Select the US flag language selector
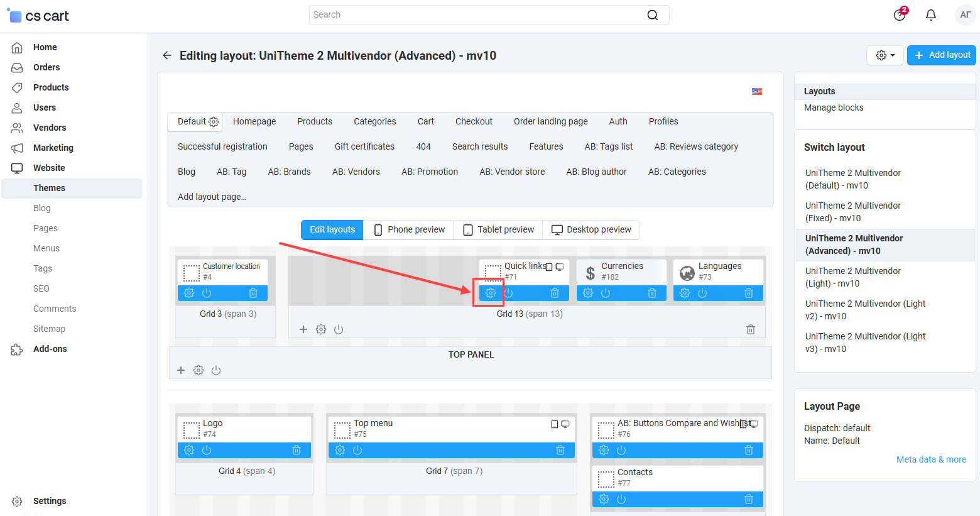980x516 pixels. pos(757,91)
